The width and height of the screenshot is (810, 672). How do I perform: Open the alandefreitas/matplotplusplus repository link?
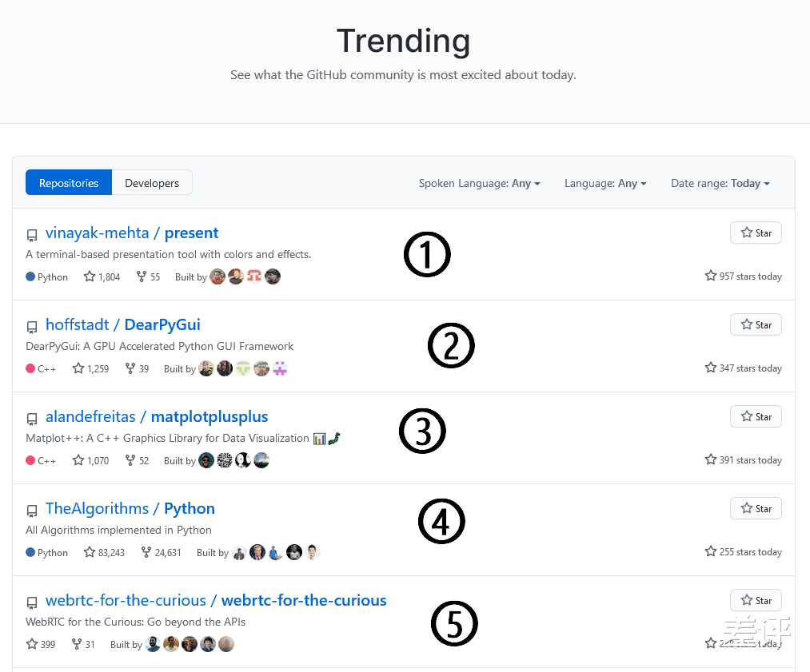(x=157, y=416)
